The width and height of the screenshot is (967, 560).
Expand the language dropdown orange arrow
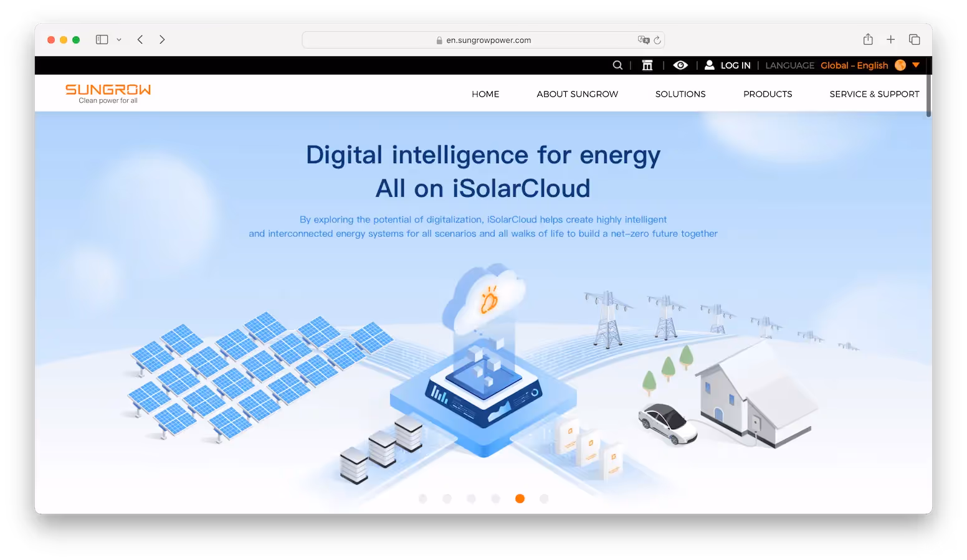click(x=916, y=65)
